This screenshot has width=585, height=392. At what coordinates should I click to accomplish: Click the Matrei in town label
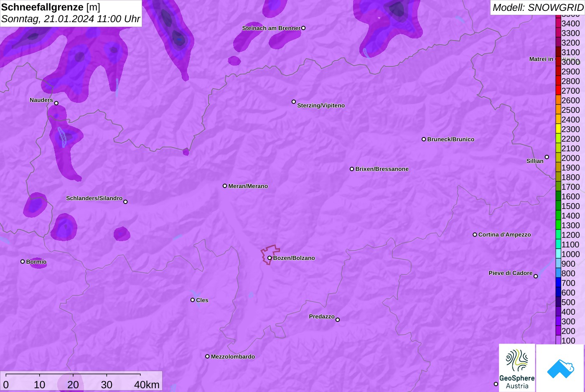(541, 59)
